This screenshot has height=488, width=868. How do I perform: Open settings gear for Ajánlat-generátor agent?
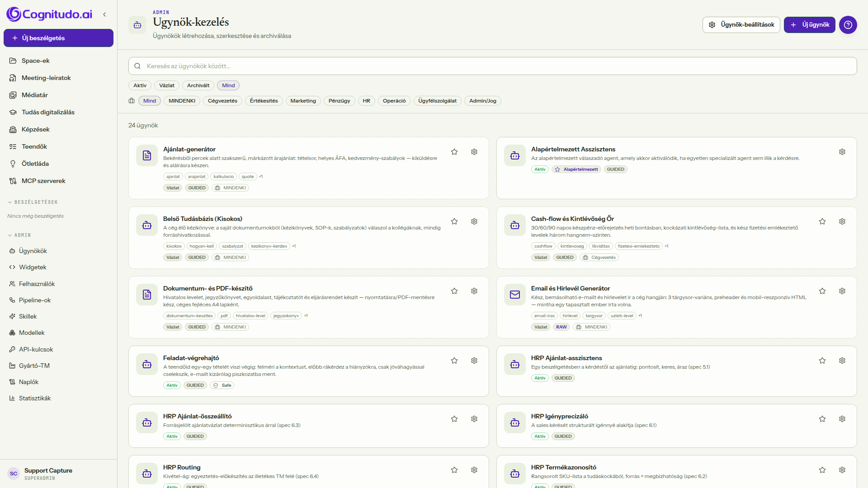pos(474,152)
